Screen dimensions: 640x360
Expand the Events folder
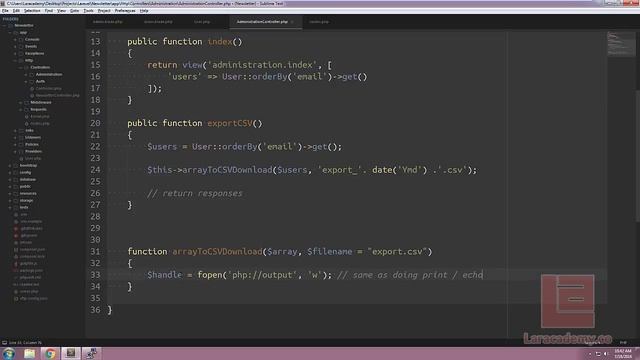[16, 47]
